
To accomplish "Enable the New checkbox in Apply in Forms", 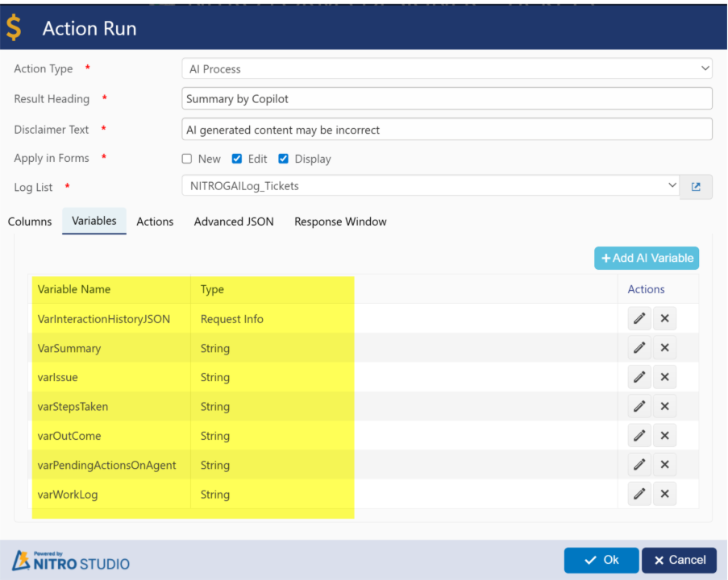I will [x=187, y=159].
